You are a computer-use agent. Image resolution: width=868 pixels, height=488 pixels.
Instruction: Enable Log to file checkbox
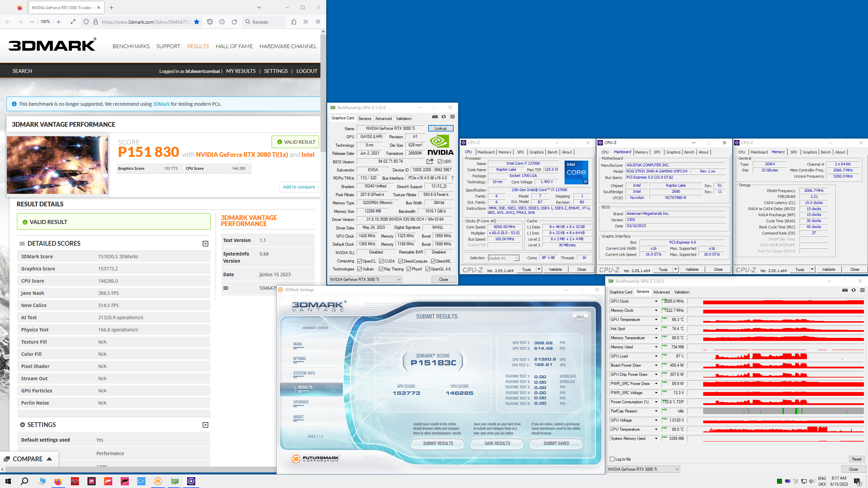612,459
